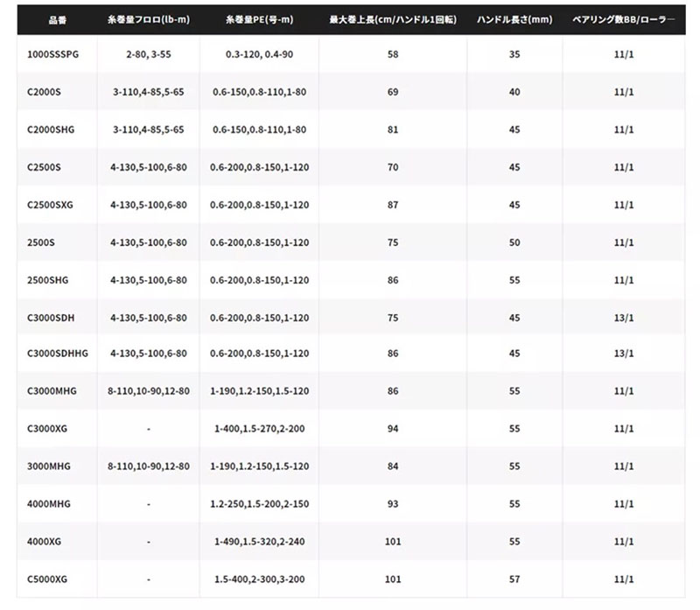Click handle length 45 for C2500SXG
The image size is (700, 610).
pos(514,205)
